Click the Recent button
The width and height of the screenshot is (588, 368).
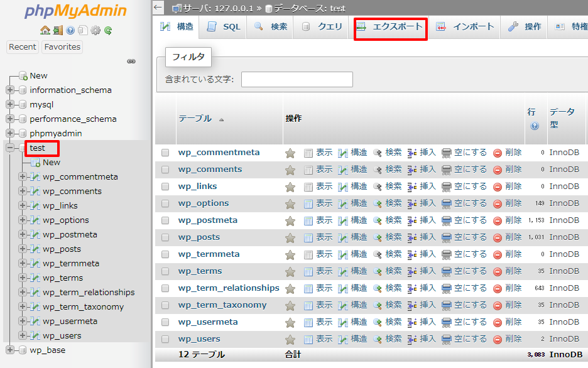23,46
